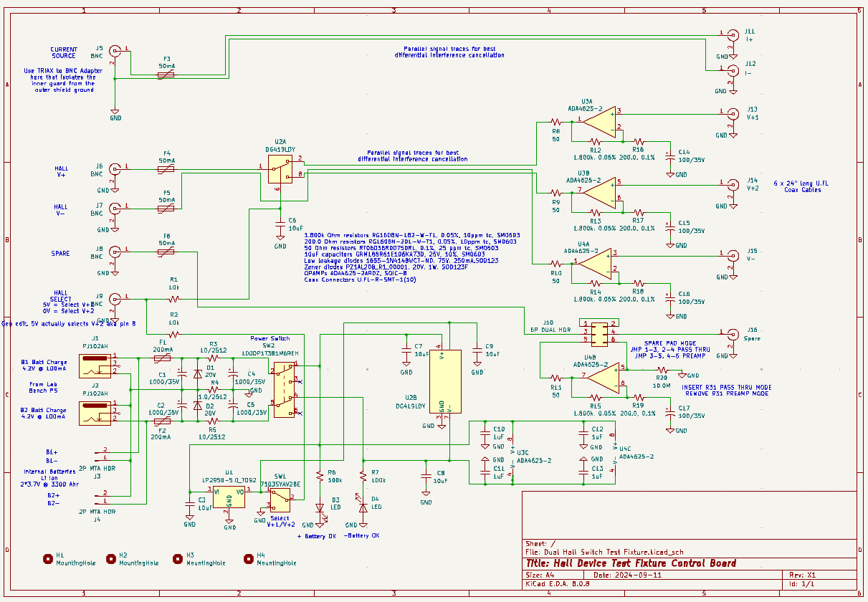
Task: Select the J16 Spare output connector
Action: coord(733,333)
